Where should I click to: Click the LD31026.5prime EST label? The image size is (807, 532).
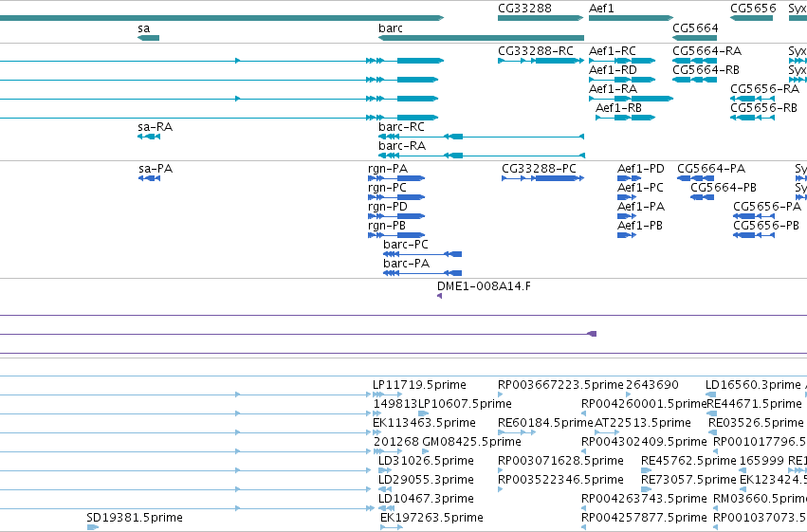[x=426, y=461]
